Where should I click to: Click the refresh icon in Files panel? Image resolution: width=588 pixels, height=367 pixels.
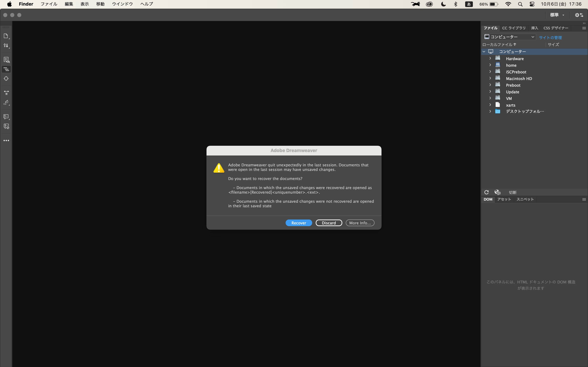(x=486, y=192)
